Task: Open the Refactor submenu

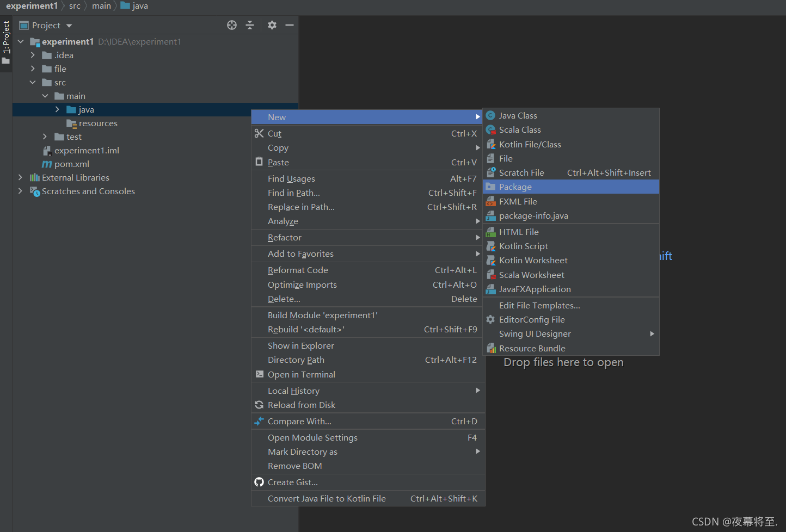Action: (368, 237)
